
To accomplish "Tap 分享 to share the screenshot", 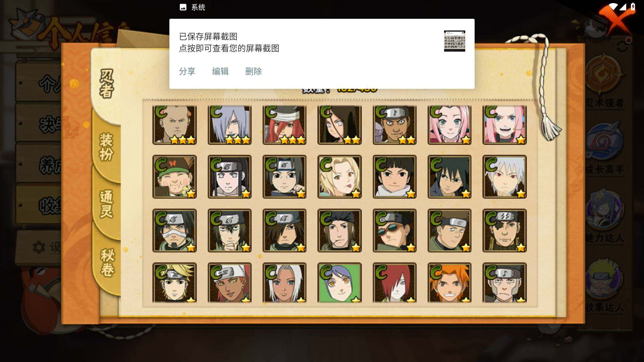I will tap(187, 71).
